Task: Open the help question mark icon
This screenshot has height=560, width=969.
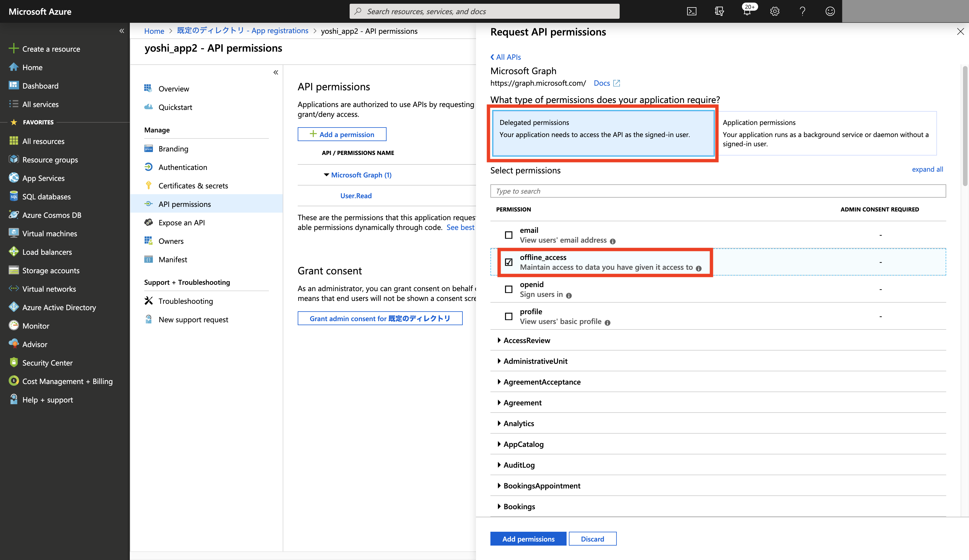Action: [802, 11]
